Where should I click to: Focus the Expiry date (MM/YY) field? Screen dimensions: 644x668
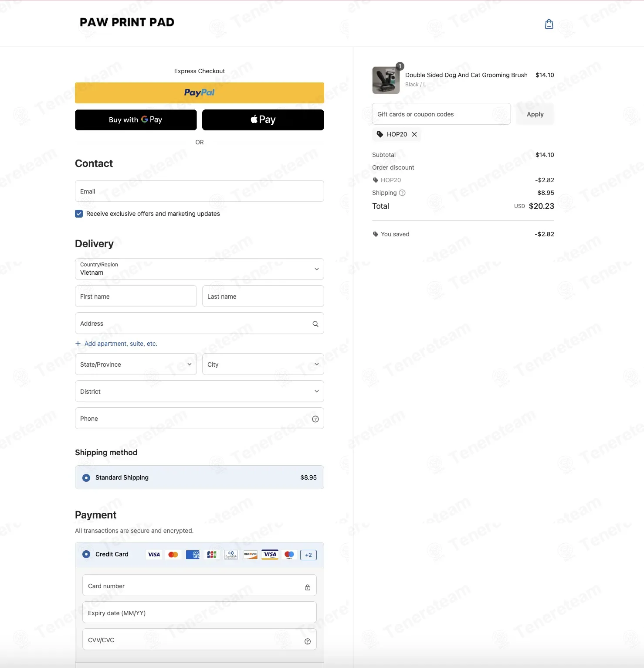200,612
